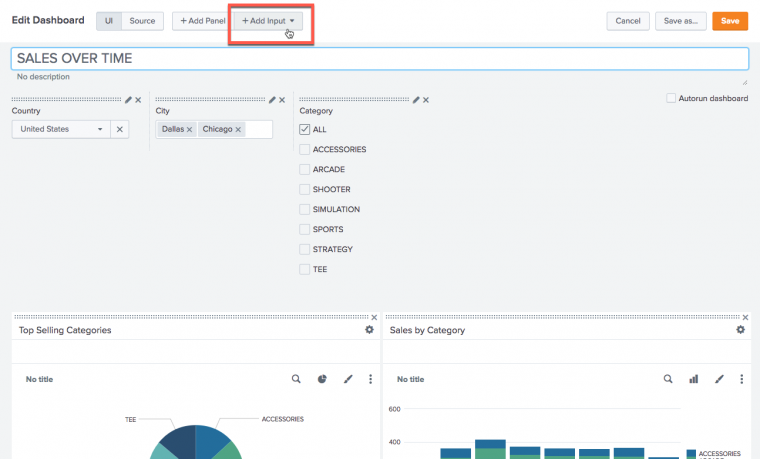Switch to the UI editing view
760x459 pixels.
109,21
